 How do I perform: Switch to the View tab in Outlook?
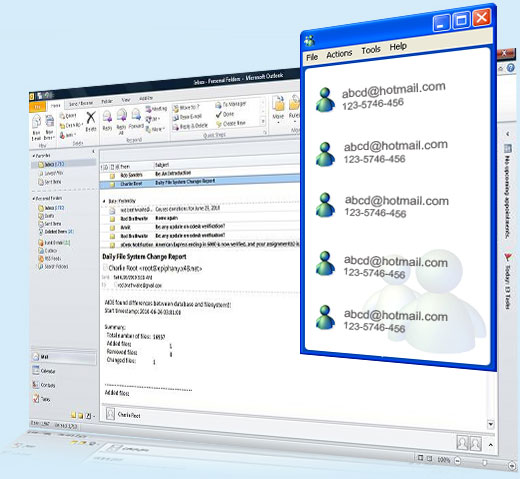[x=126, y=100]
